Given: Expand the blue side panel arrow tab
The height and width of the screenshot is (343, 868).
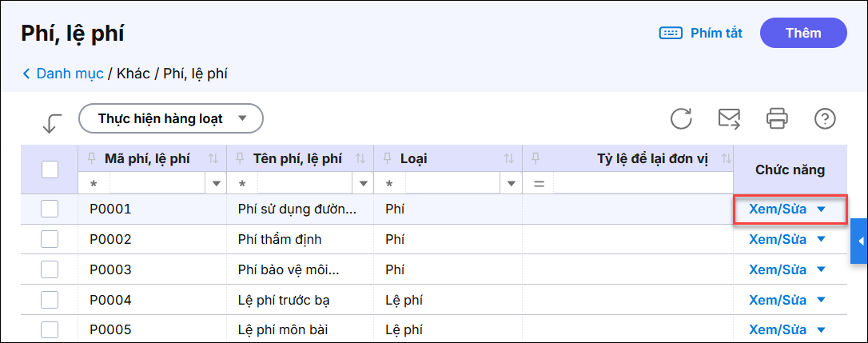Looking at the screenshot, I should click(x=859, y=241).
